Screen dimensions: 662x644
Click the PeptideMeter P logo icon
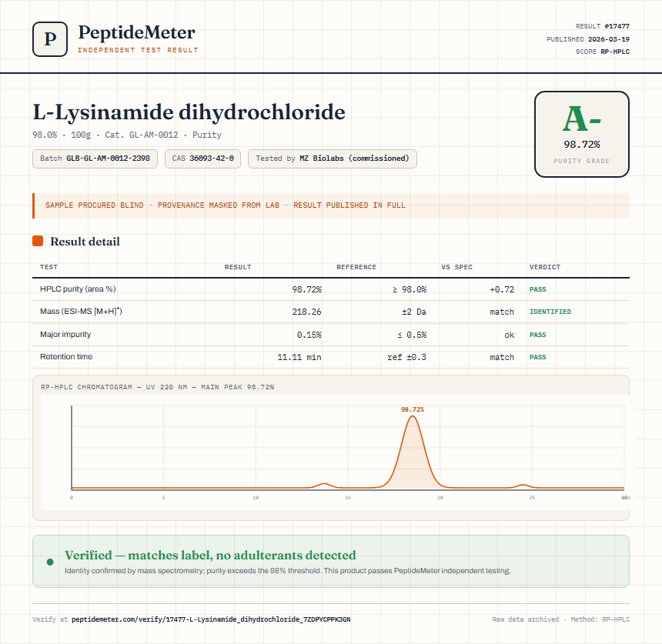(50, 39)
